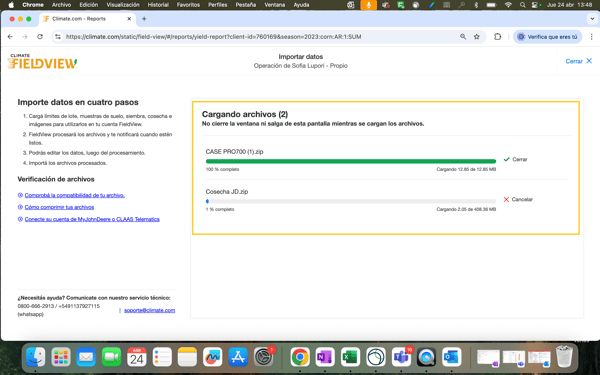Open Google Chrome from the Dock
Image resolution: width=600 pixels, height=375 pixels.
(300, 357)
